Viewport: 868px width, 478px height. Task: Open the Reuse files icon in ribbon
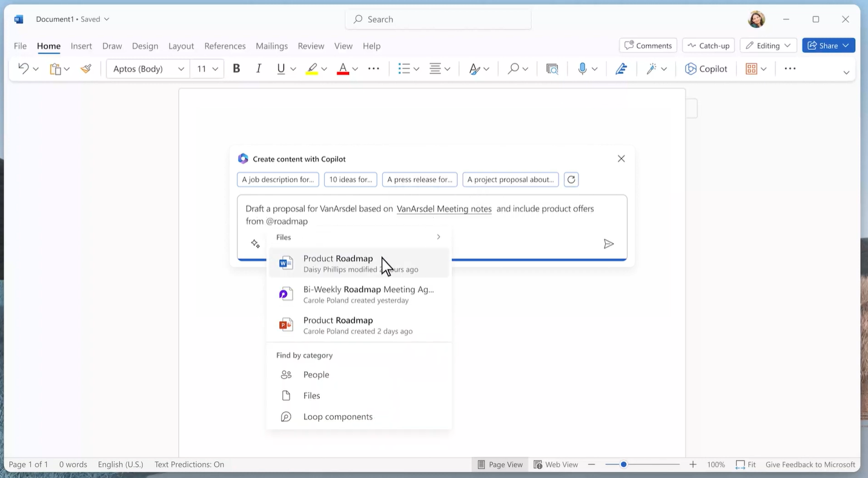(552, 69)
